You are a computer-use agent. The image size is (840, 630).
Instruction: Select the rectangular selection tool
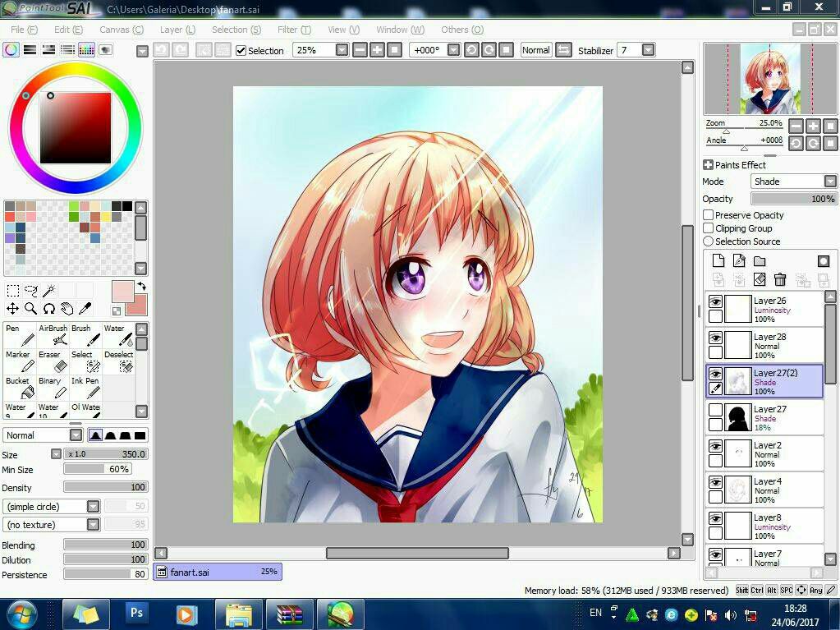click(13, 291)
